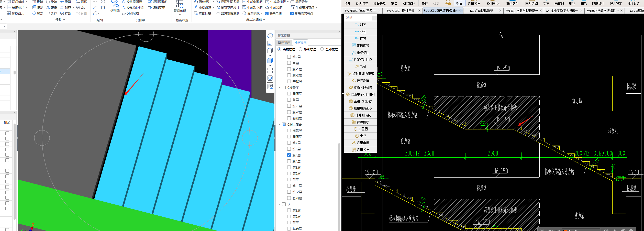Select 矩形面积 rectangle area tool

click(x=361, y=46)
